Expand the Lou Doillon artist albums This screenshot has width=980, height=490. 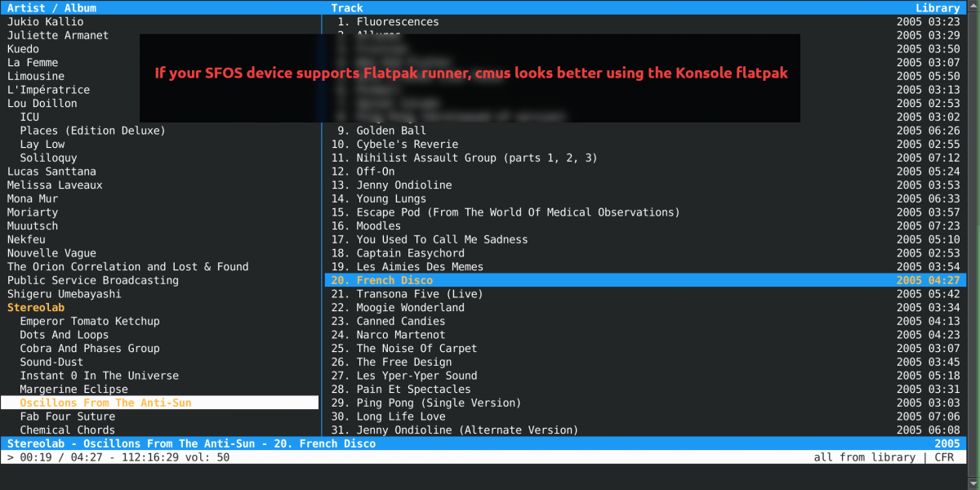pos(42,104)
